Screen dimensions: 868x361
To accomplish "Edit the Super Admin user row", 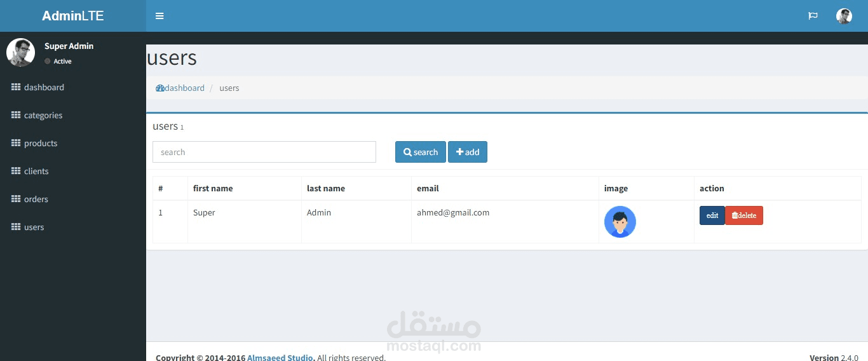I will pos(712,215).
